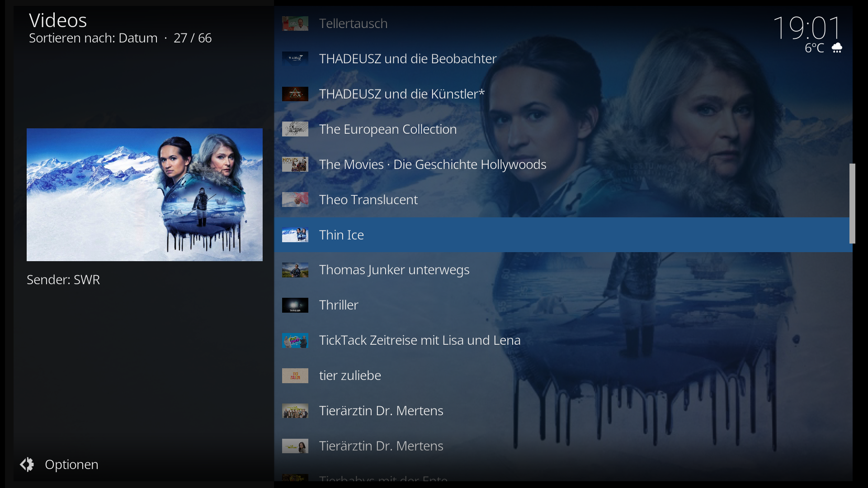Open the Thriller entry
Viewport: 868px width, 488px height.
coord(563,305)
